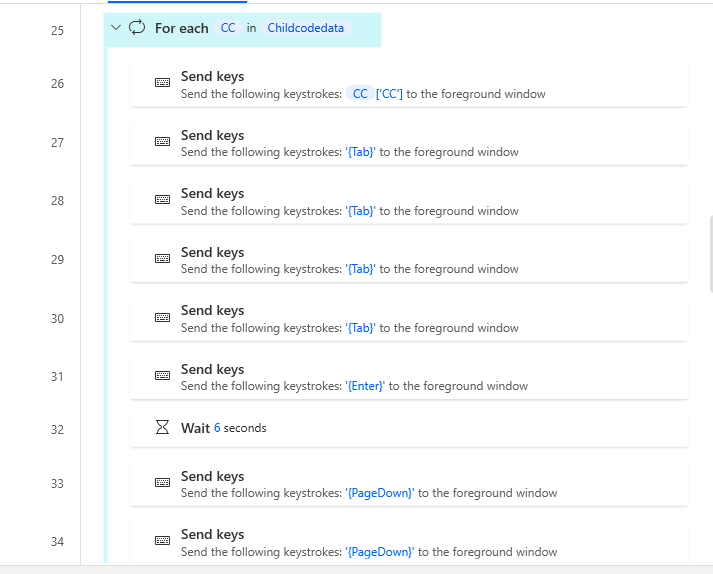Click the For each loop icon
Viewport: 713px width, 574px height.
click(x=137, y=28)
